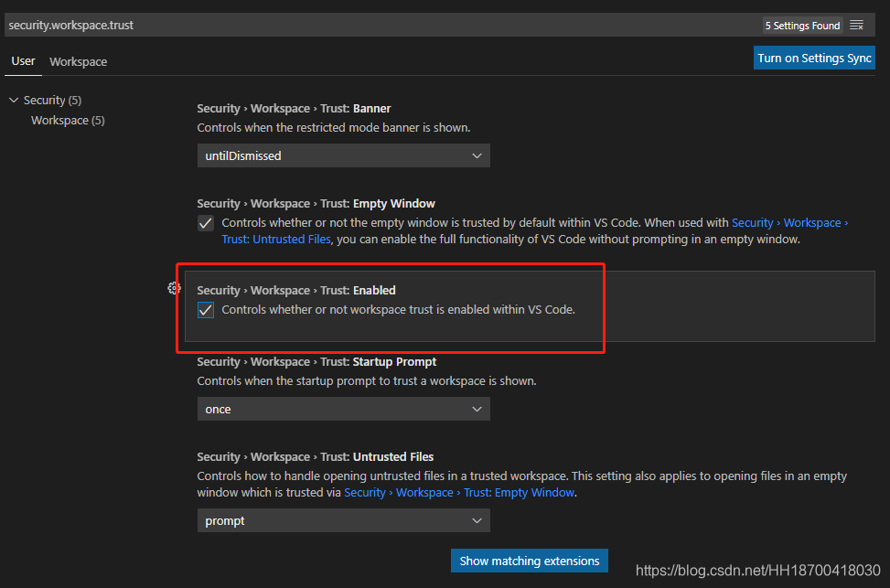The image size is (890, 588).
Task: Click the Trust: Startup Prompt setting title
Action: [316, 361]
